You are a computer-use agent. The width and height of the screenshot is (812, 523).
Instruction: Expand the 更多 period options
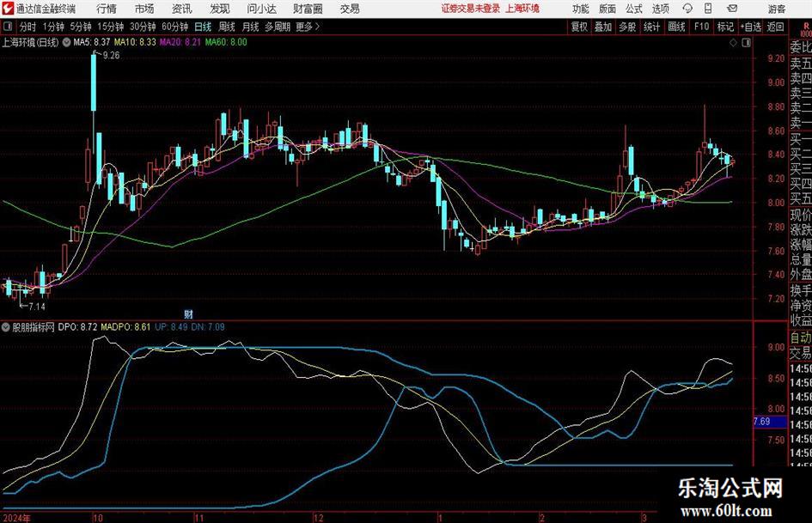point(308,27)
